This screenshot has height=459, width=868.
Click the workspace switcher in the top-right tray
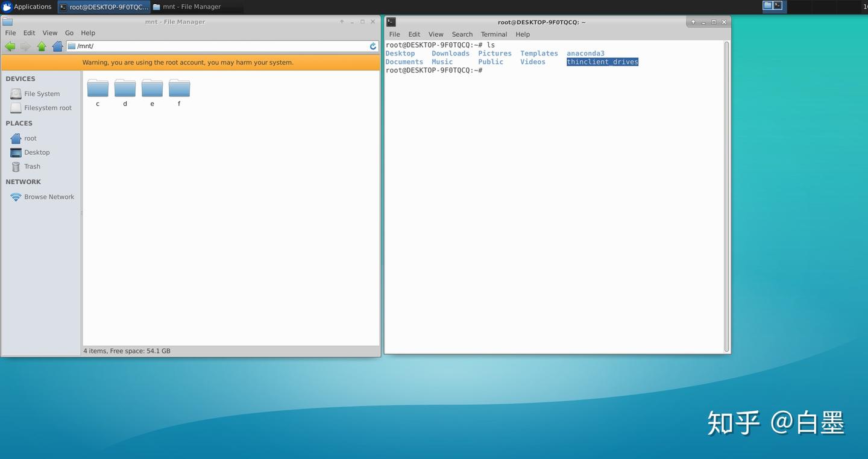click(772, 5)
